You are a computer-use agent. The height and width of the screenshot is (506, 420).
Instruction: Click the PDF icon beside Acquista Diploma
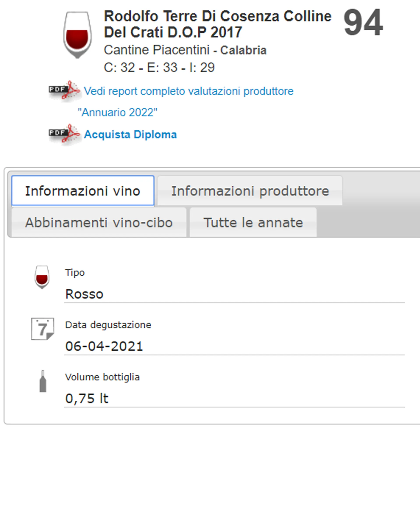64,134
